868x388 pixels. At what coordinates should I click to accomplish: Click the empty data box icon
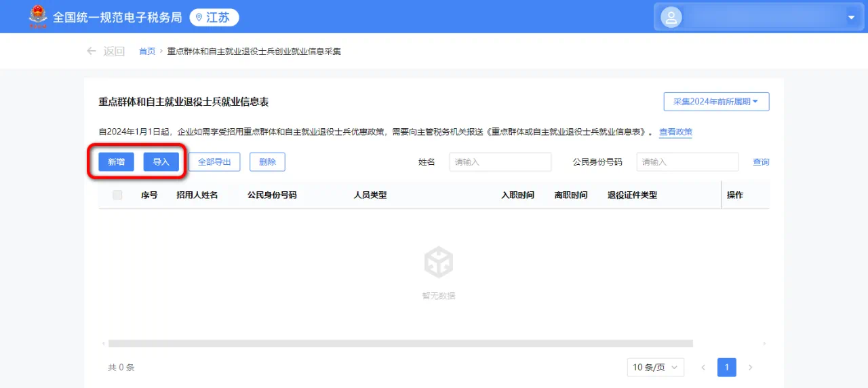[438, 263]
